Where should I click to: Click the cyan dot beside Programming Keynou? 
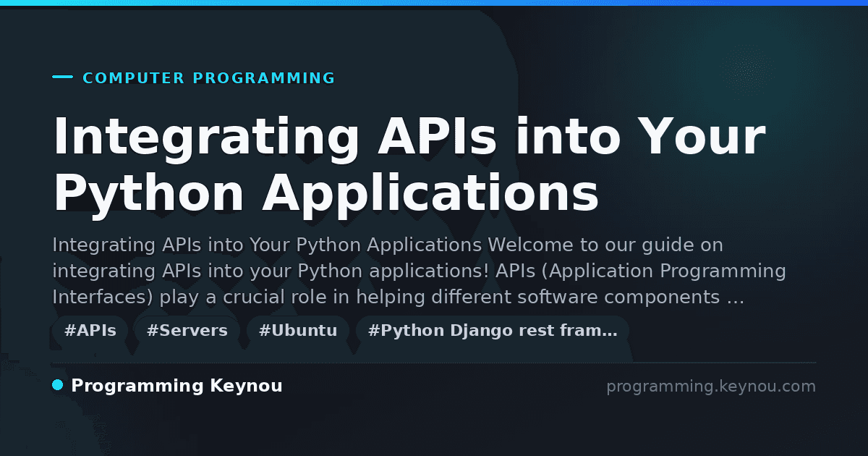pyautogui.click(x=58, y=386)
